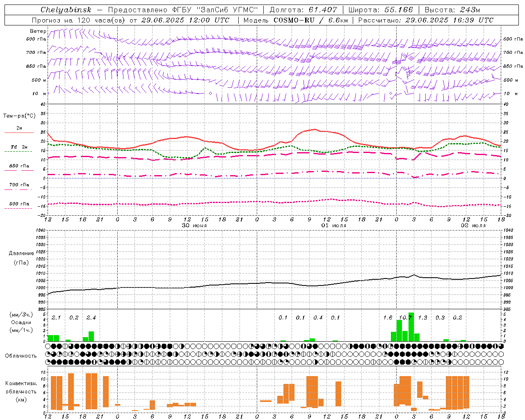Click the (мм/1ч.) precipitation unit label
This screenshot has width=525, height=420.
point(21,330)
